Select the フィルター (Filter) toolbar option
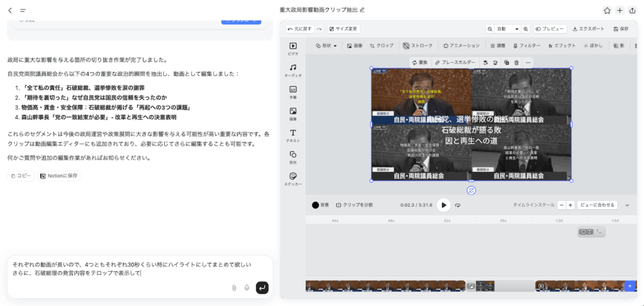 click(x=526, y=46)
